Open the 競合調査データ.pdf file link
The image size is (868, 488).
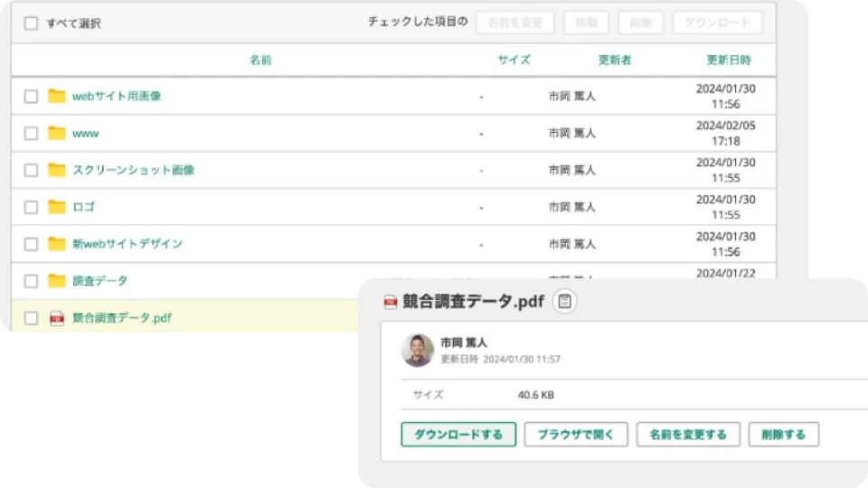click(122, 318)
